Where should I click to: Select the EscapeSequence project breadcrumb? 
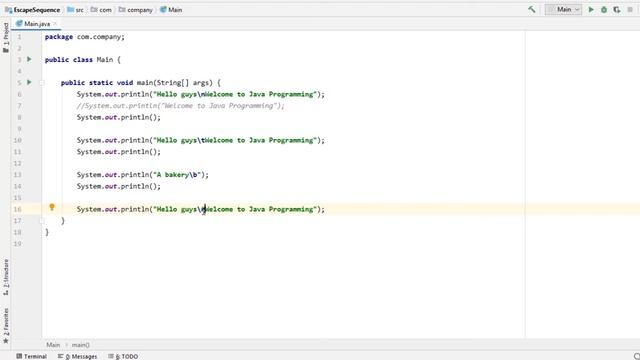(33, 9)
